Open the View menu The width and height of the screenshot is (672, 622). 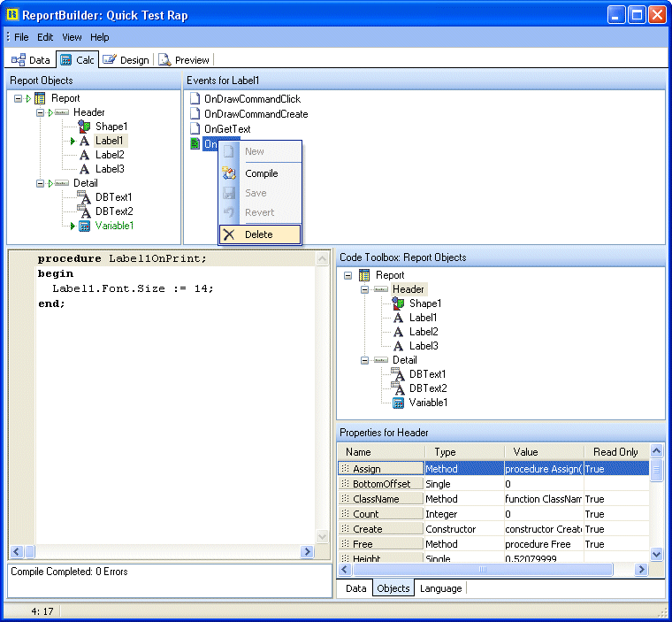click(72, 37)
